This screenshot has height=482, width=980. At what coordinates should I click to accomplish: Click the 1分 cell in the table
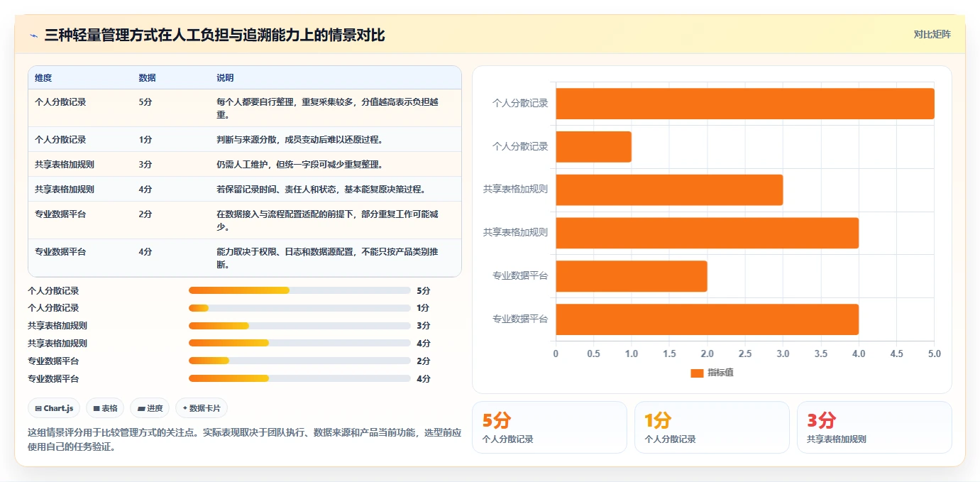pos(145,140)
